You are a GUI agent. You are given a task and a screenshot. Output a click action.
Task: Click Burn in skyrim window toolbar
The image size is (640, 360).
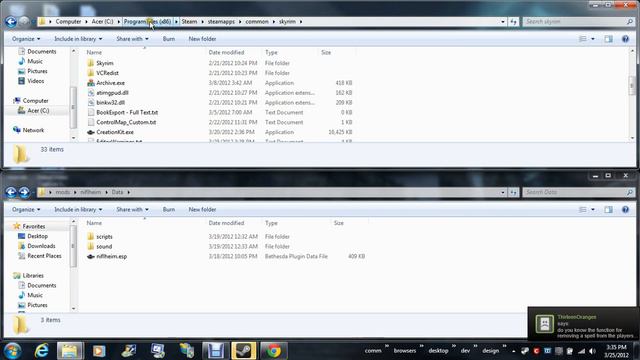[169, 39]
